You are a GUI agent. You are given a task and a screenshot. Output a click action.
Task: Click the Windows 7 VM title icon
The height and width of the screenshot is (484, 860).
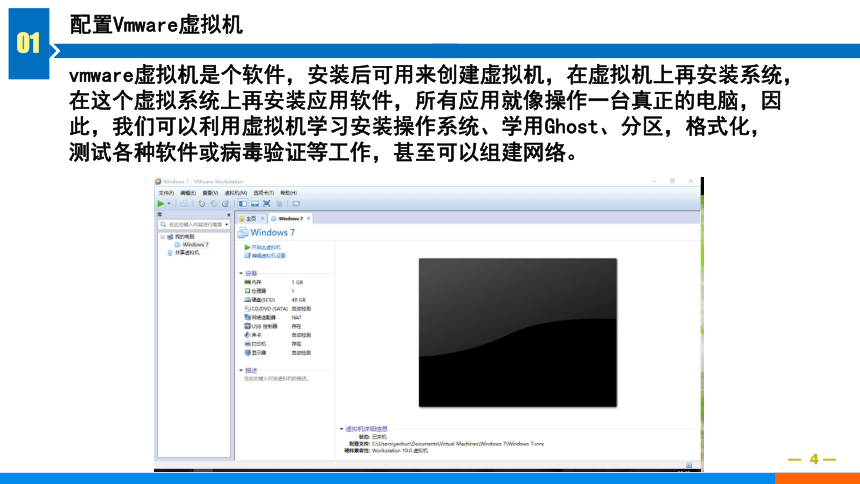tap(242, 232)
